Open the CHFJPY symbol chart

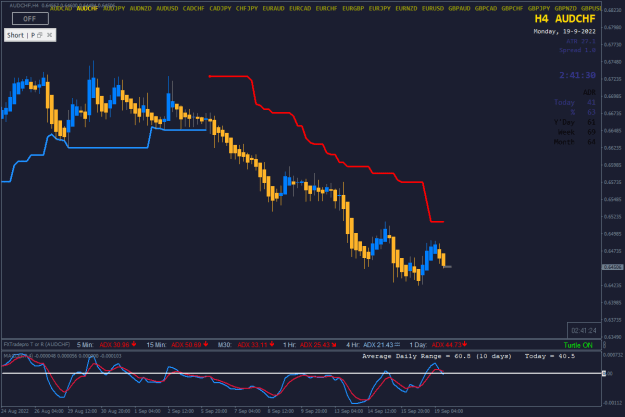[x=247, y=8]
